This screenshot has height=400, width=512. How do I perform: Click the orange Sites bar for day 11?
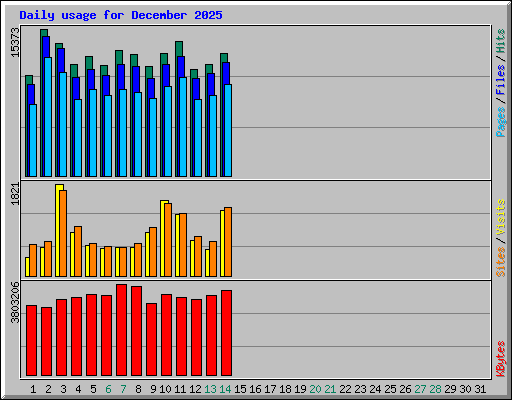pyautogui.click(x=183, y=245)
